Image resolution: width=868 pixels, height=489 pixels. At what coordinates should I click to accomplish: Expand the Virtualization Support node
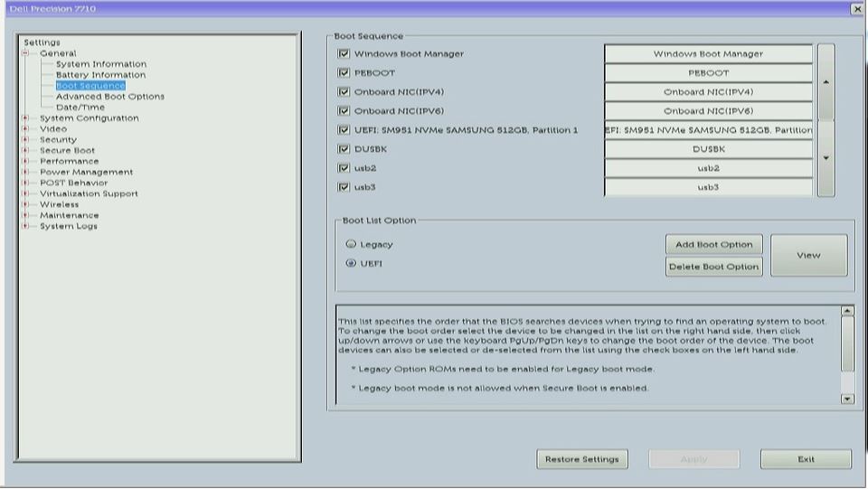[25, 193]
